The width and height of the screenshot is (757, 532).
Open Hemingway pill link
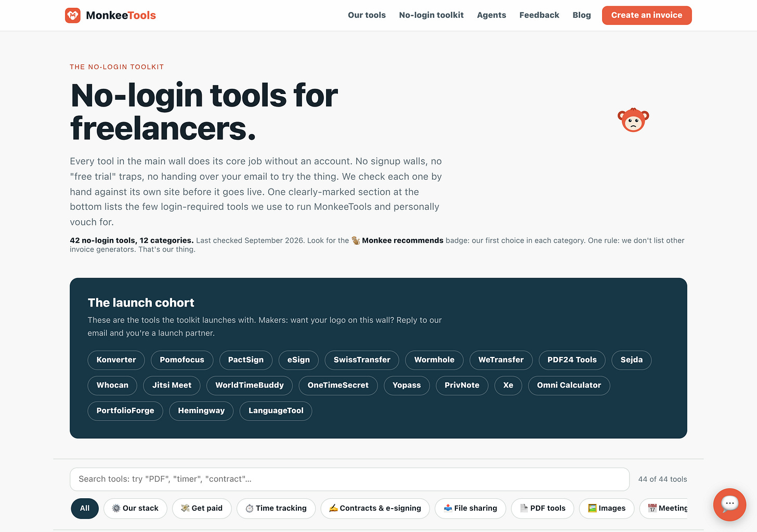coord(201,410)
